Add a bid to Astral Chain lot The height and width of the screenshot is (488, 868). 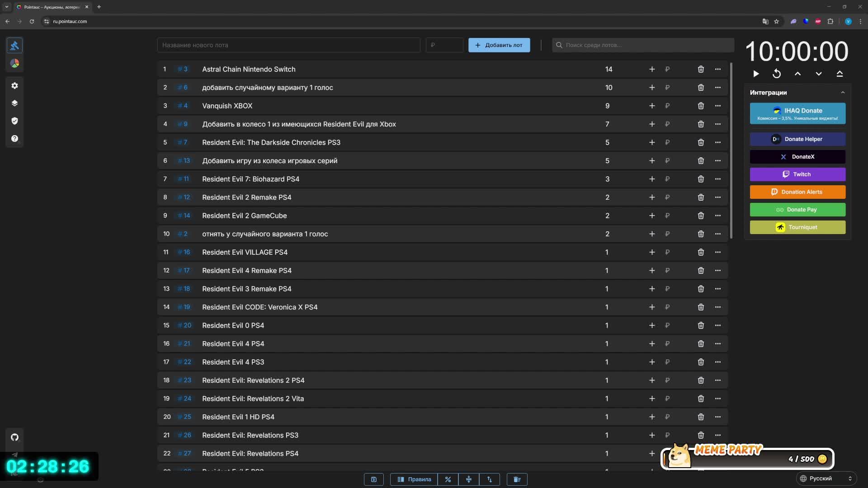click(x=652, y=69)
